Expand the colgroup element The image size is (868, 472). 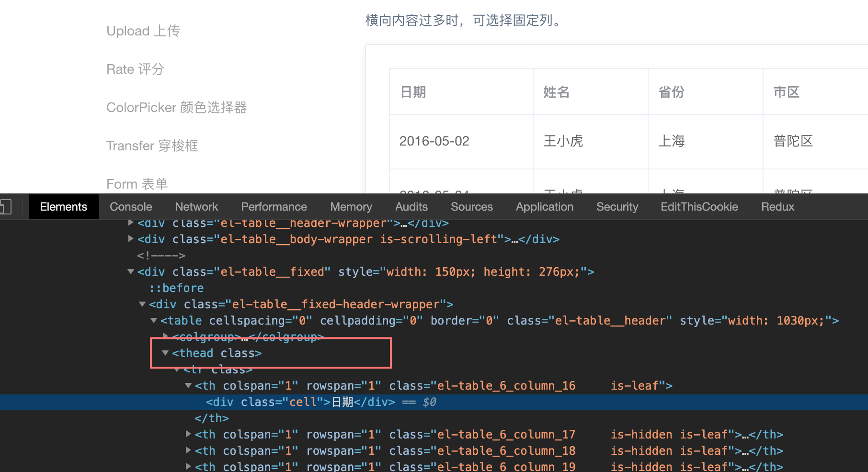(x=165, y=336)
